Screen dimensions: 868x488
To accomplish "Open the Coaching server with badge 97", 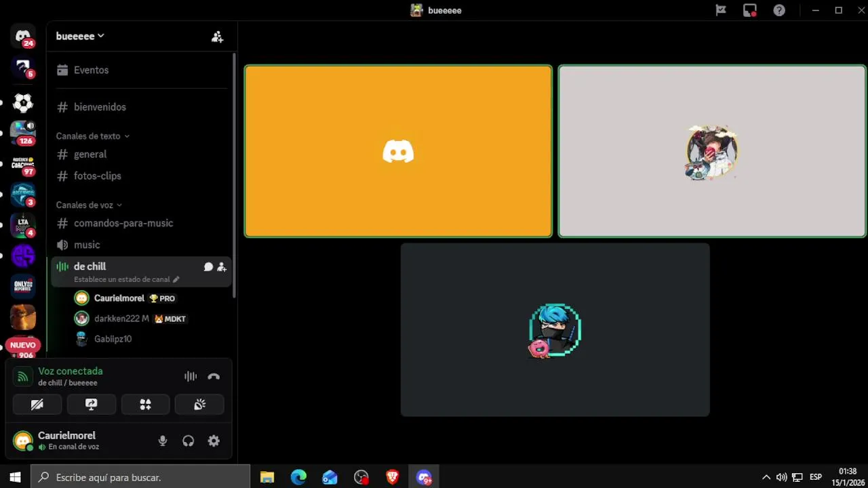I will 23,165.
